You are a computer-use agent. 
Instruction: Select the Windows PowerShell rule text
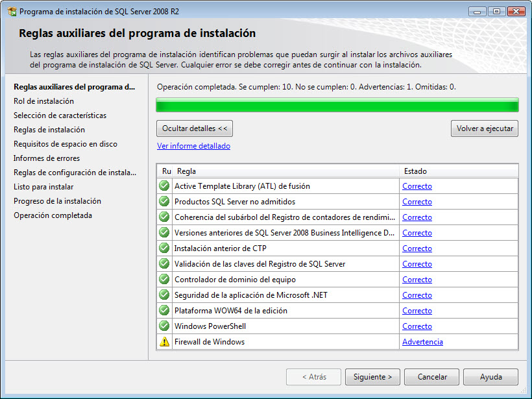(x=210, y=326)
